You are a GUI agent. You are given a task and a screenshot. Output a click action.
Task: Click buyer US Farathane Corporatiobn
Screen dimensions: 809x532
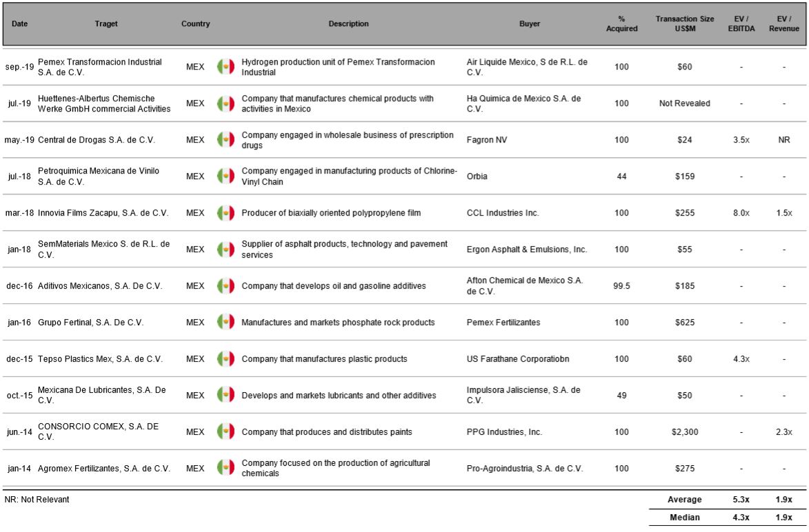(518, 359)
